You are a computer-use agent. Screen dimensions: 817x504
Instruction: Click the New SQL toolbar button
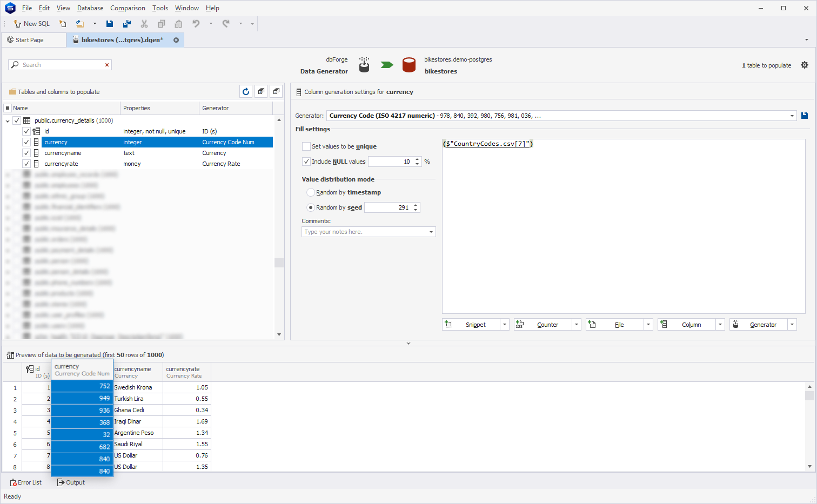coord(31,24)
